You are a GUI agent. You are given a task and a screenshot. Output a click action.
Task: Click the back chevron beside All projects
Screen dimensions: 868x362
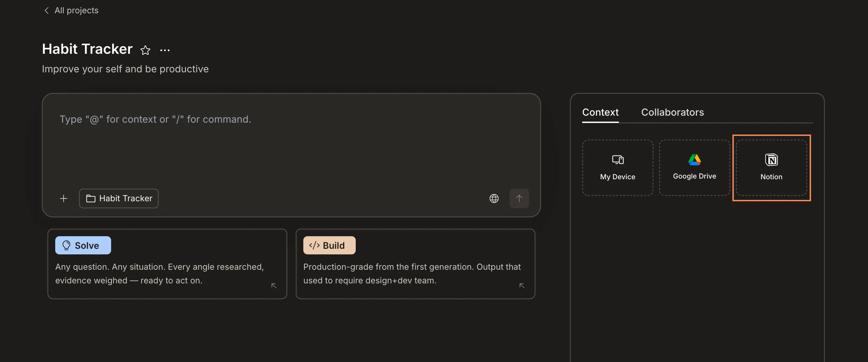46,10
